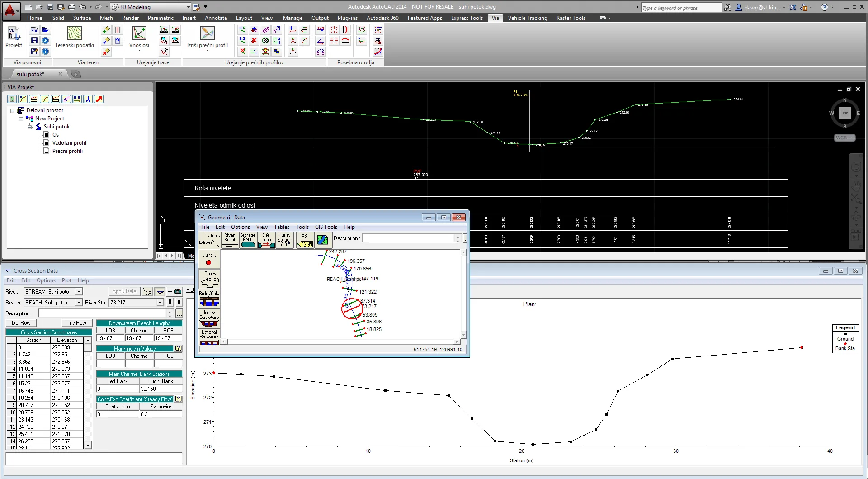Click the Ins Row button
Screen dimensions: 868x479
tap(77, 323)
